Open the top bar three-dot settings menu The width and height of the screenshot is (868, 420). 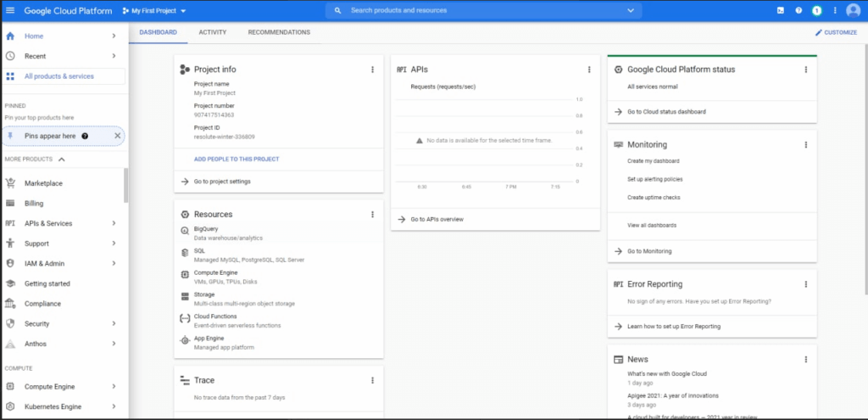click(835, 10)
